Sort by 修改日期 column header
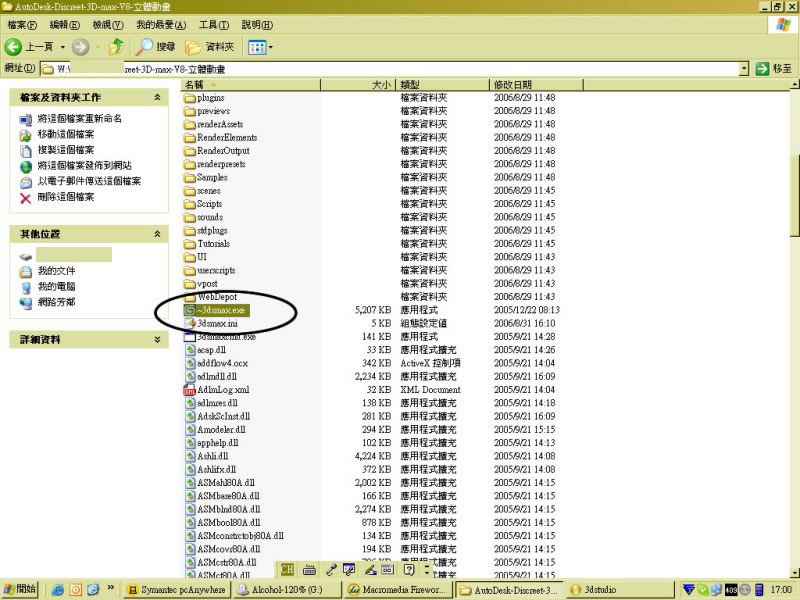Image resolution: width=800 pixels, height=600 pixels. coord(536,85)
